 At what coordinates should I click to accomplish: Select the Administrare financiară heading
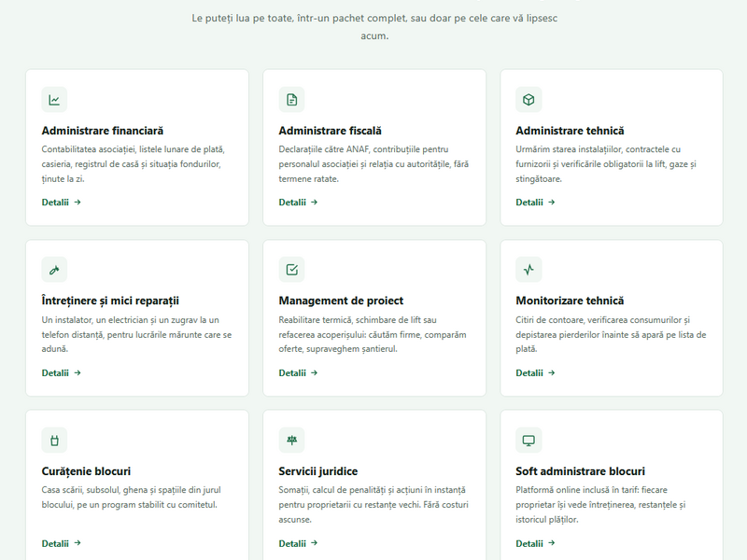click(x=103, y=131)
